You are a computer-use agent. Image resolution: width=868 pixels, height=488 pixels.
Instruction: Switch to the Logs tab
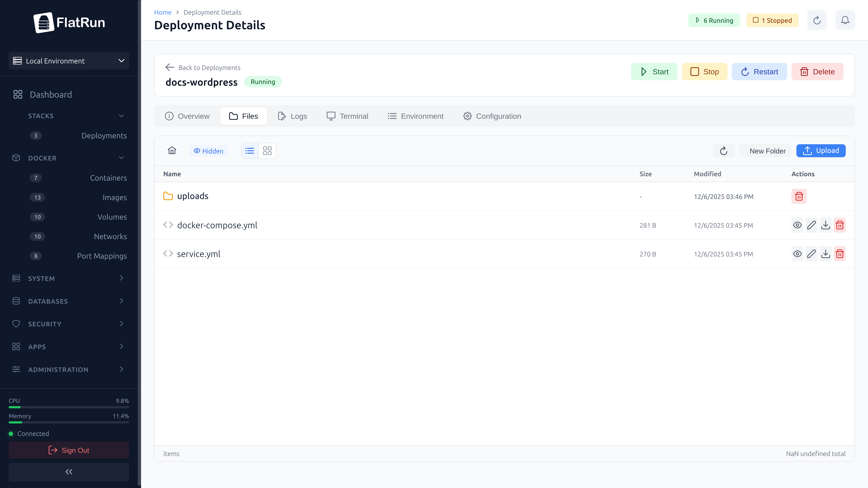pyautogui.click(x=292, y=116)
